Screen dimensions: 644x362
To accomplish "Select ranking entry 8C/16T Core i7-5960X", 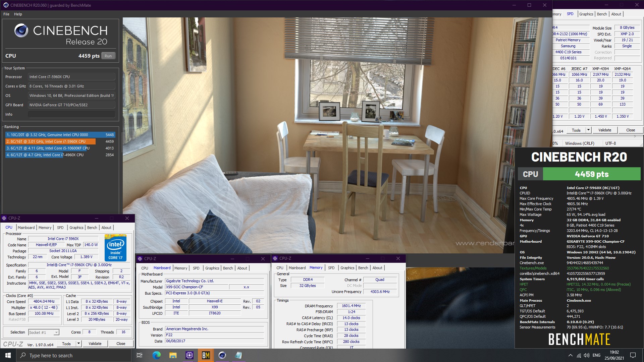I will click(x=60, y=141).
